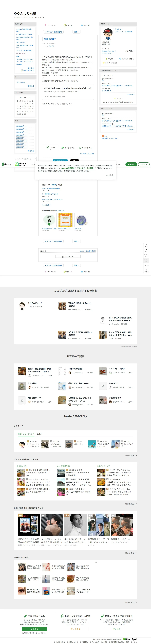Open アクセスデータの利用 link in cookie notice
This screenshot has width=151, height=644.
(x=85, y=168)
